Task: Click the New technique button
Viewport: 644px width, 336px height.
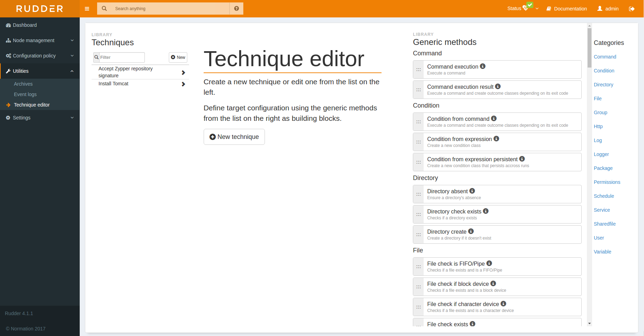Action: [x=234, y=137]
